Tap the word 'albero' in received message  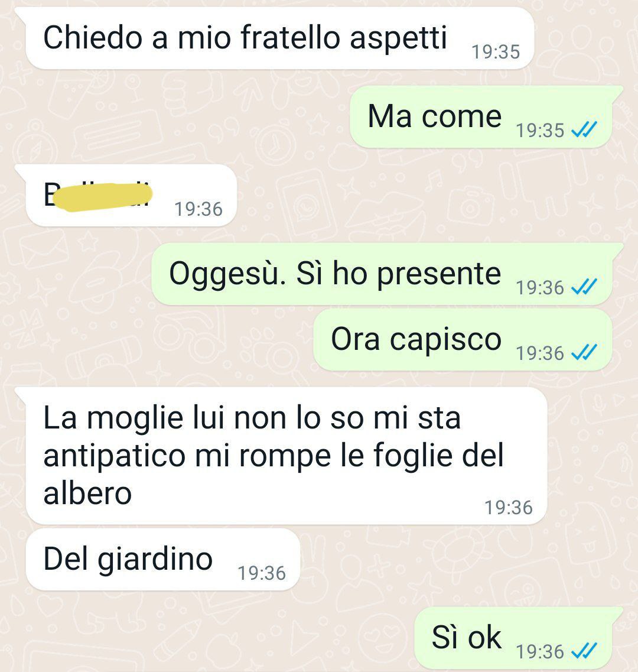pyautogui.click(x=87, y=494)
